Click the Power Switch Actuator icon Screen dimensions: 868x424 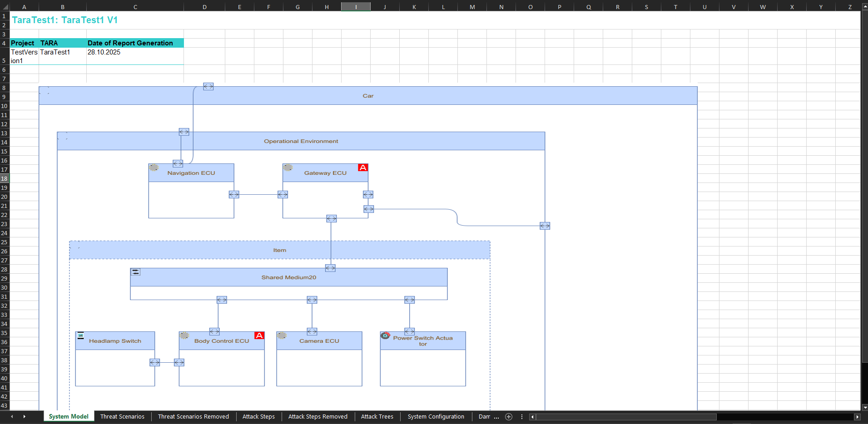(x=385, y=335)
